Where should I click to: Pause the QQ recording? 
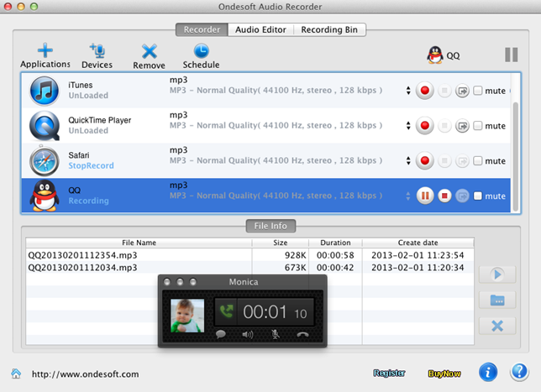[425, 196]
